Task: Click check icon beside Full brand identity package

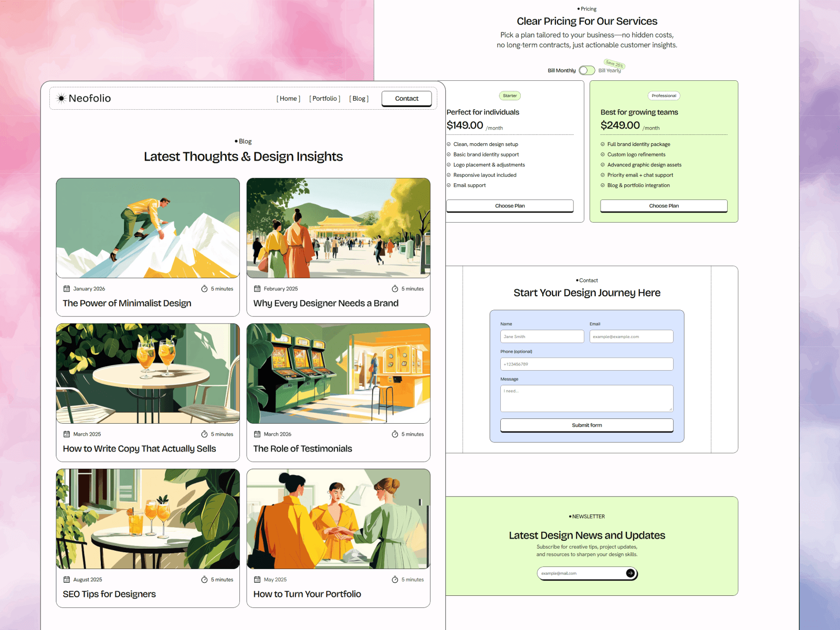Action: pyautogui.click(x=603, y=144)
